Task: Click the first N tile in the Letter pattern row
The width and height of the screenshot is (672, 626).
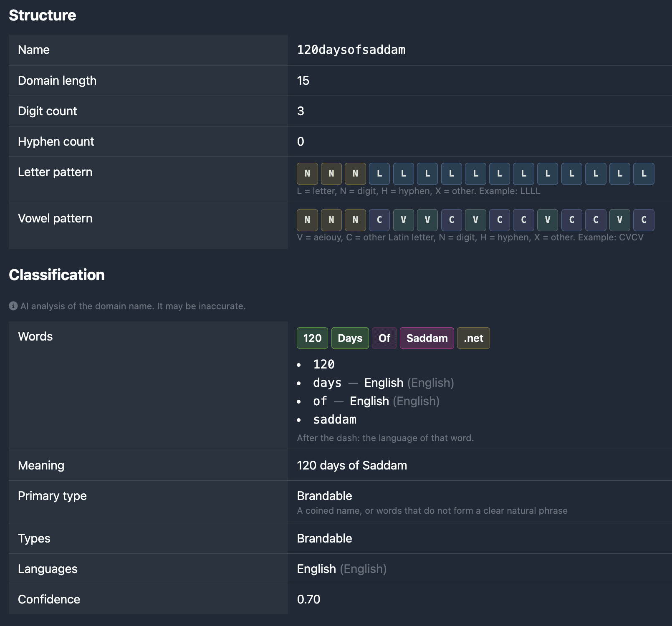Action: (x=307, y=174)
